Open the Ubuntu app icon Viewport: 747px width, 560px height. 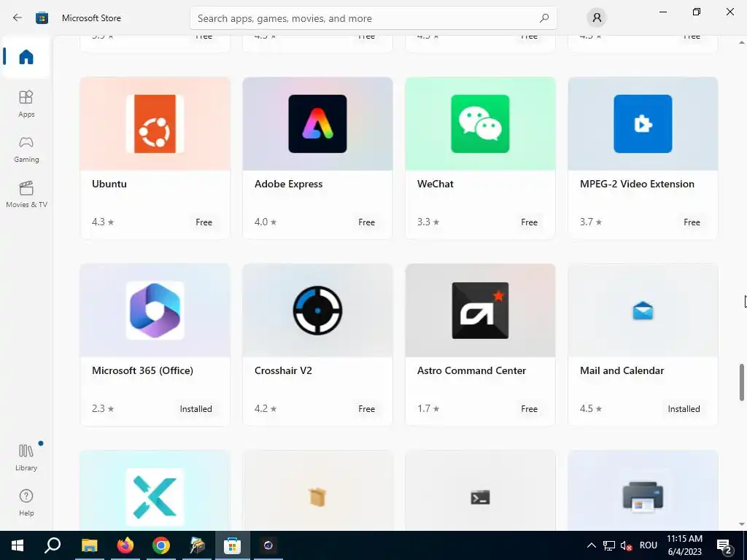(155, 124)
